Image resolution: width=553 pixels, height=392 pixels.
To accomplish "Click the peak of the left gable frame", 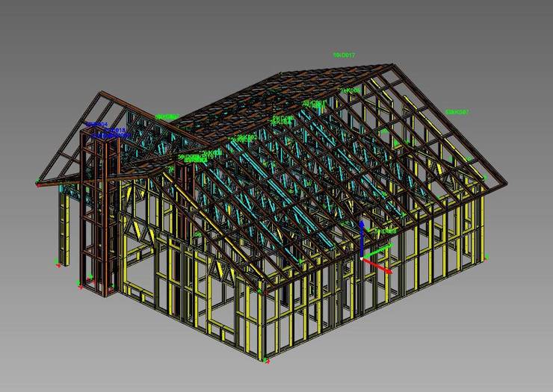I will click(x=99, y=93).
